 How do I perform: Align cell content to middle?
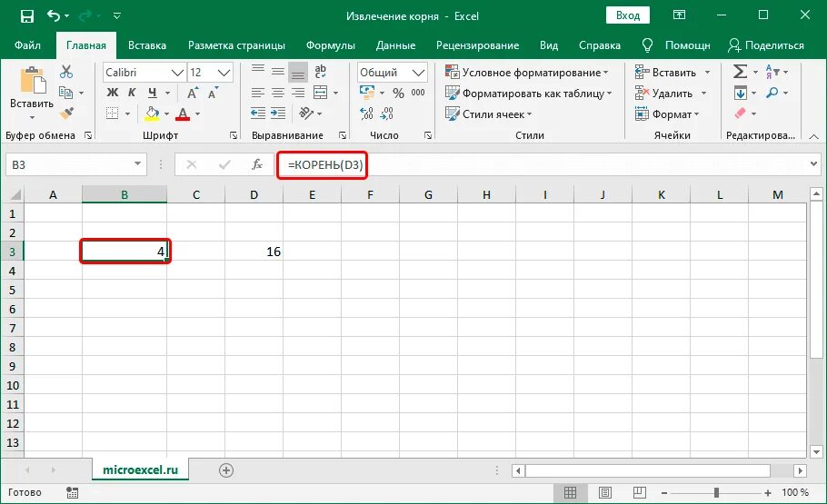[278, 72]
